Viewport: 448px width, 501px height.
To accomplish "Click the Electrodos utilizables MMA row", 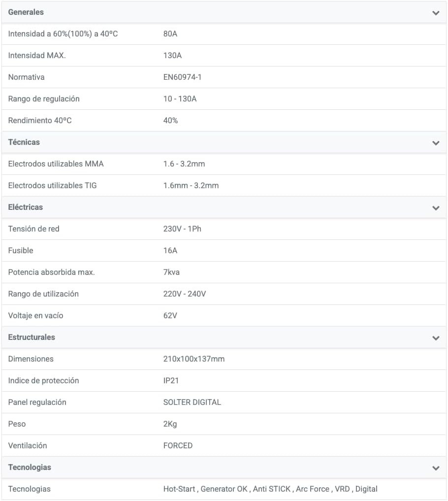I will pyautogui.click(x=224, y=164).
